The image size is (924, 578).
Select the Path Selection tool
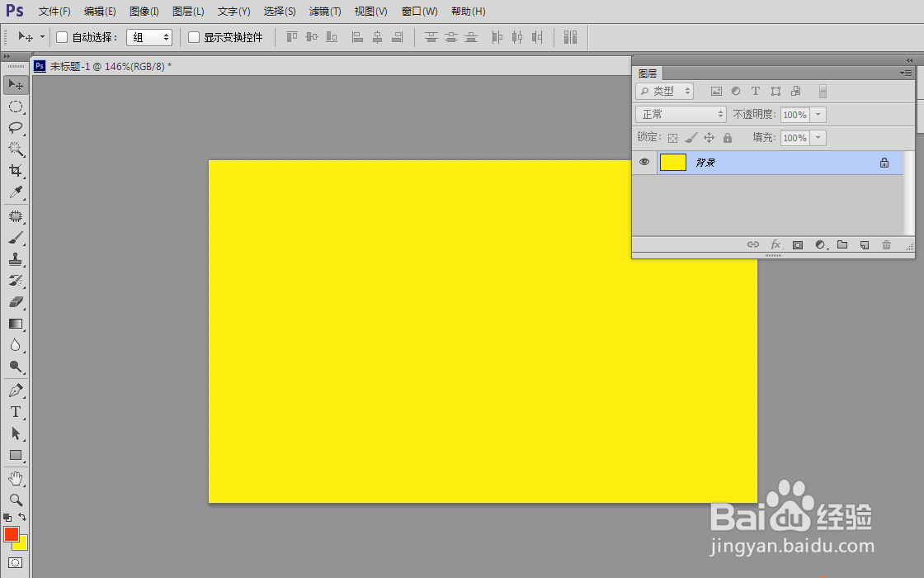(16, 433)
